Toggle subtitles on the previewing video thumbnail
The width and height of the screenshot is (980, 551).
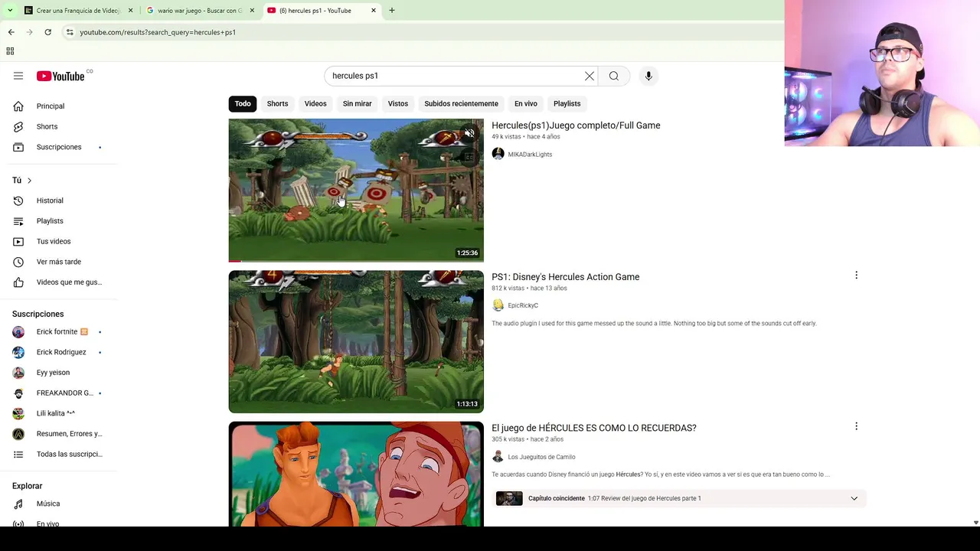pos(469,157)
